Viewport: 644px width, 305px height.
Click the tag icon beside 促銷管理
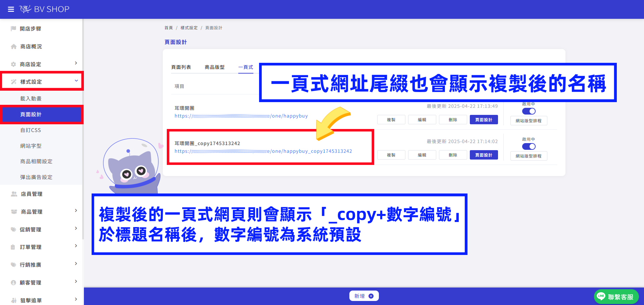[x=13, y=229]
